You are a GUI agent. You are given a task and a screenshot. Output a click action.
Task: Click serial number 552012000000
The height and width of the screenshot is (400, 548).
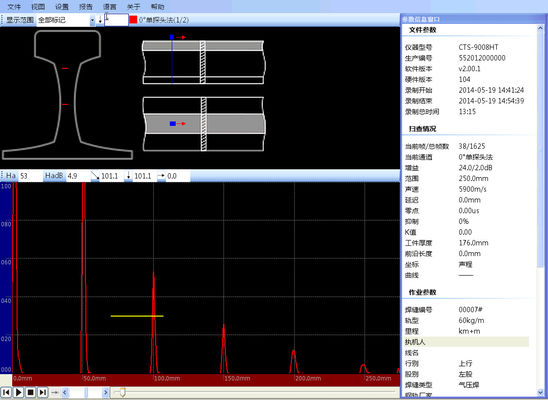482,58
